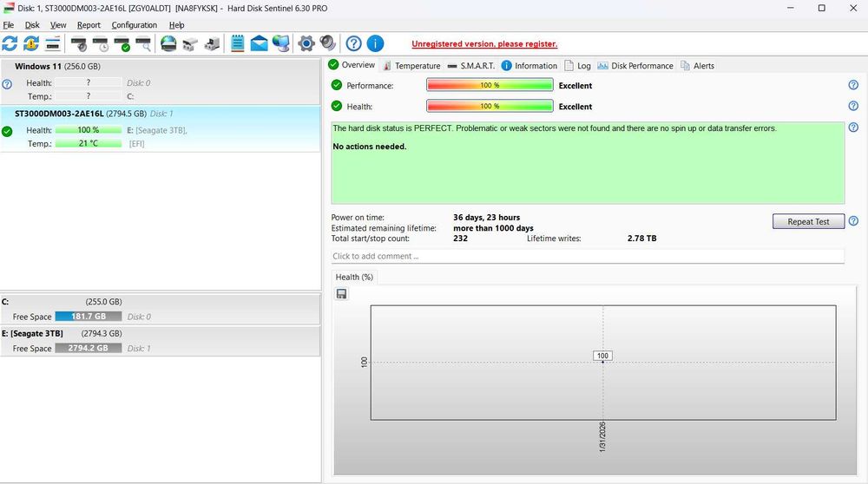Switch to the Disk Performance tab
The image size is (868, 484).
point(635,66)
